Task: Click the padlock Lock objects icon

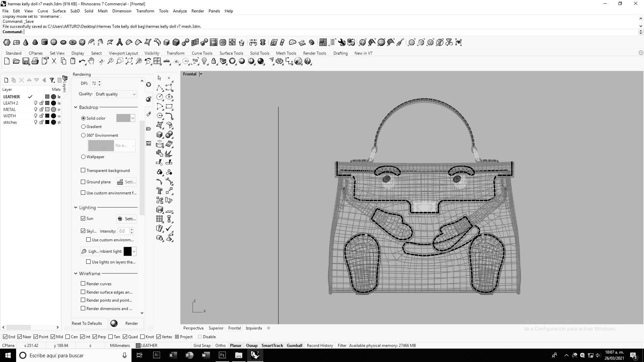Action: pos(214,61)
